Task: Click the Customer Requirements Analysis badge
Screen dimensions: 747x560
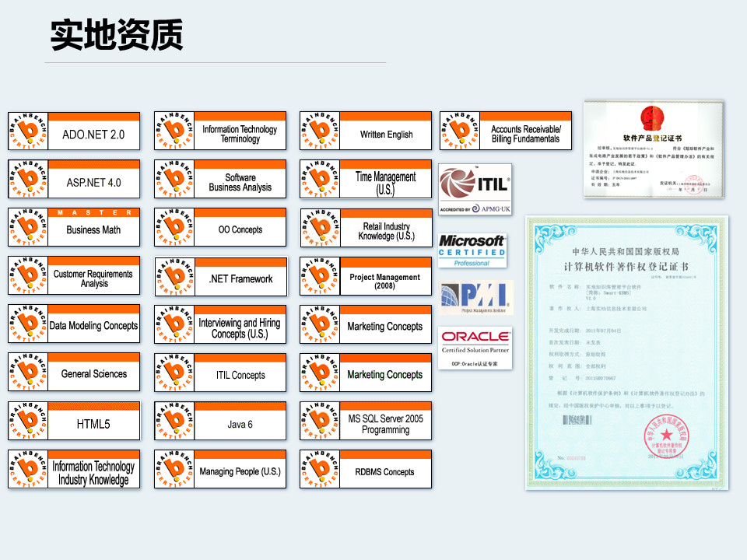Action: [x=74, y=275]
